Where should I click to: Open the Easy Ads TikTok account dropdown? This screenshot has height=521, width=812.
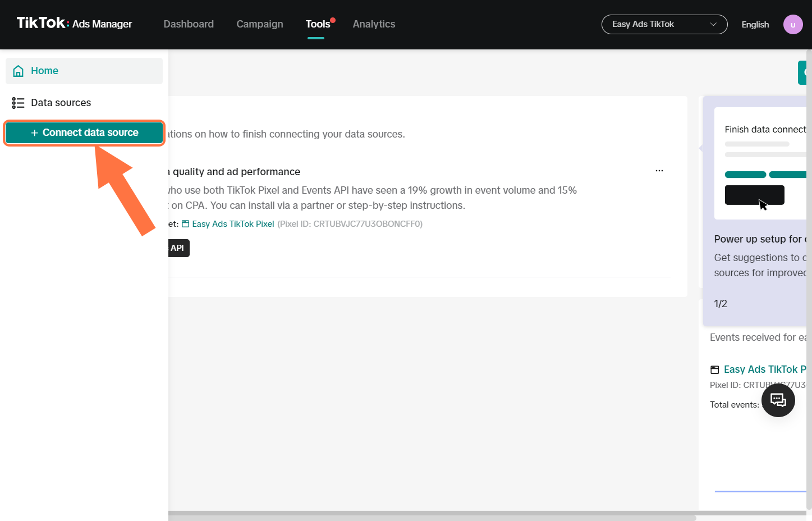pyautogui.click(x=664, y=24)
